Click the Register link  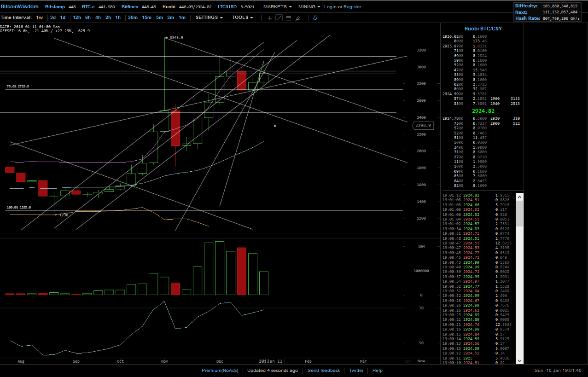352,7
